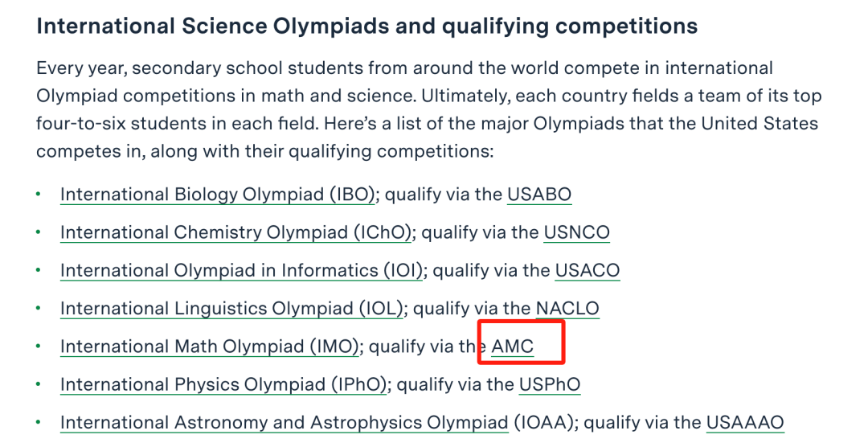Open International Linguistics Olympiad (IOL) link
This screenshot has width=868, height=447.
(232, 309)
